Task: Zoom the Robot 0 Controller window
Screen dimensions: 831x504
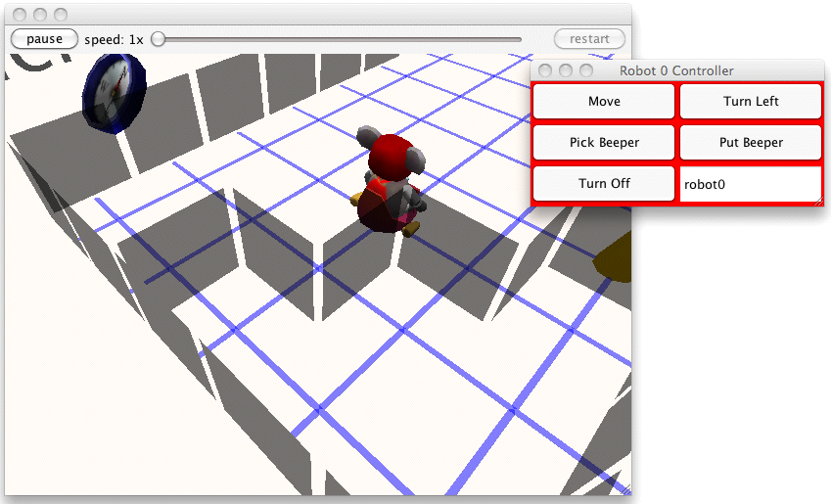Action: point(586,70)
